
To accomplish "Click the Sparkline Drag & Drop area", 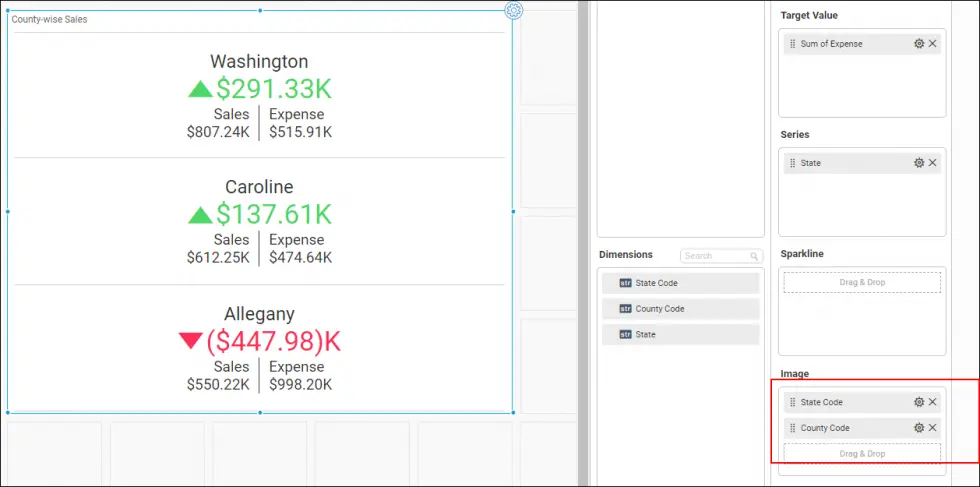I will [861, 283].
